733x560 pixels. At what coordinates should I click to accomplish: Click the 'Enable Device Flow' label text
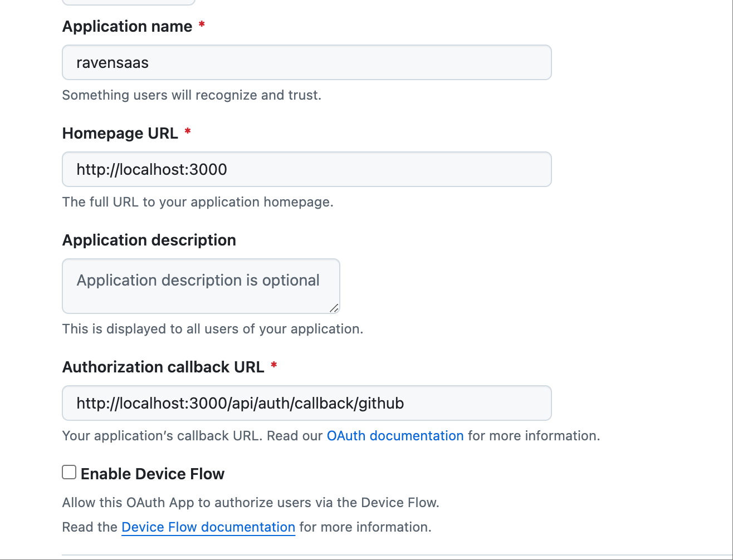(153, 474)
